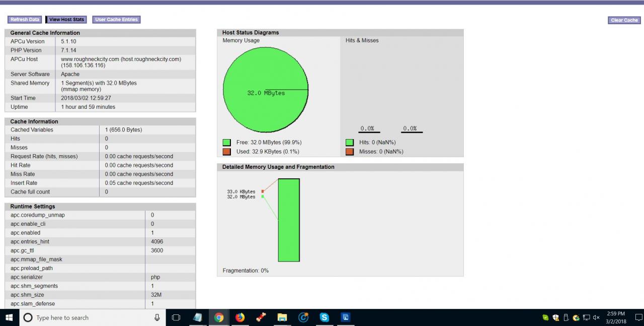Screen dimensions: 644x326
Task: Click the green leaf tray icon
Action: coord(545,317)
